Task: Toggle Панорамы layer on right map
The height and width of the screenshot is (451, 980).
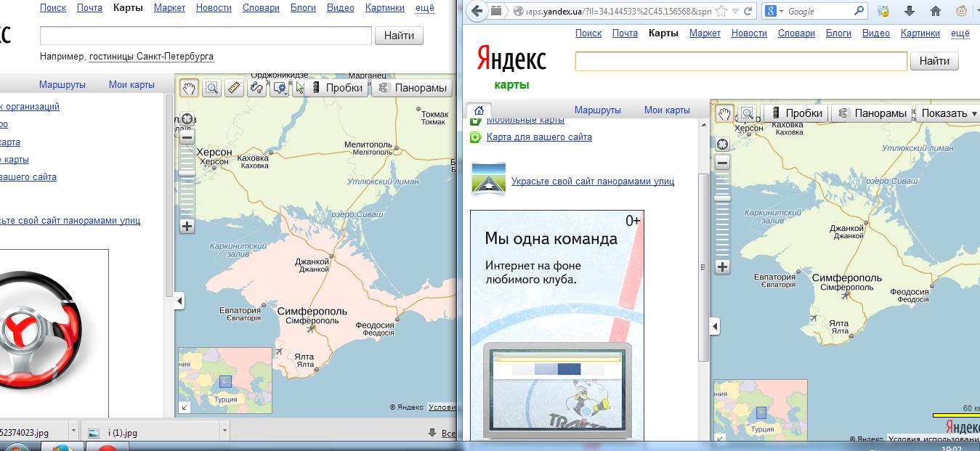Action: 872,113
